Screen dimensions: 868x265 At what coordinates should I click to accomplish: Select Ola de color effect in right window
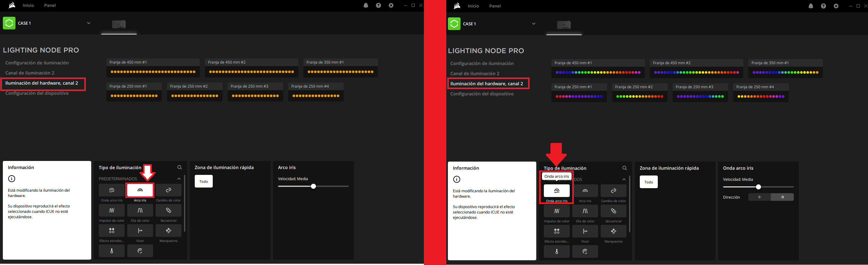[585, 211]
